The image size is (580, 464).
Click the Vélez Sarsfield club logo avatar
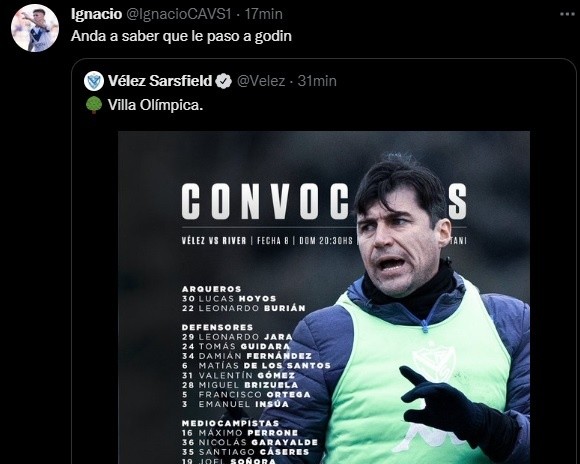[x=94, y=81]
